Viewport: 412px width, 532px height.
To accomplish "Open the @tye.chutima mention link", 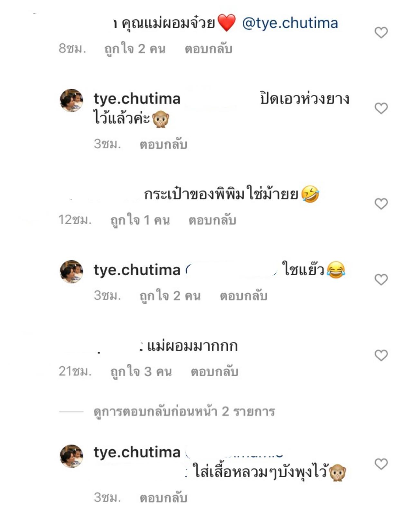I will point(290,23).
